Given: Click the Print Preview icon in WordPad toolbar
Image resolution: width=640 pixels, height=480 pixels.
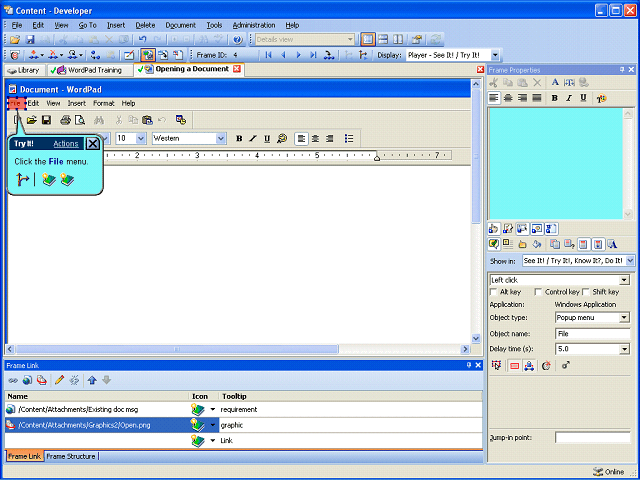Looking at the screenshot, I should click(80, 120).
